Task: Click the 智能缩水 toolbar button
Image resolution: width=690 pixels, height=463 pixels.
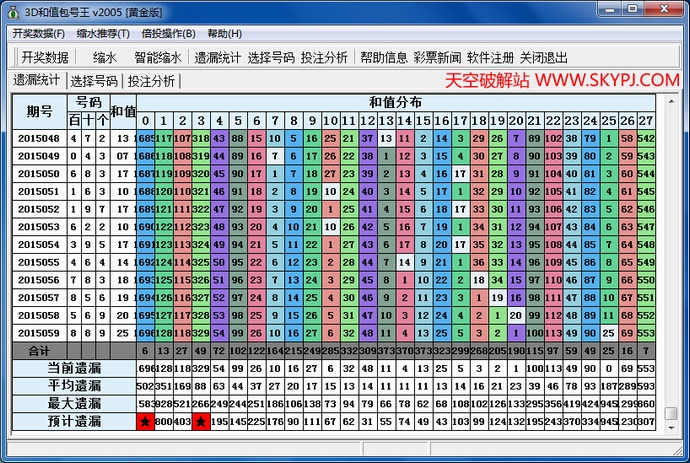Action: (157, 57)
